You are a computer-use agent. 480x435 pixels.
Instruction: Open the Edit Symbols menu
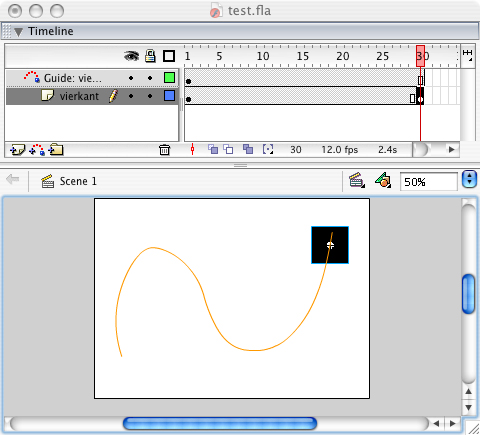(383, 180)
